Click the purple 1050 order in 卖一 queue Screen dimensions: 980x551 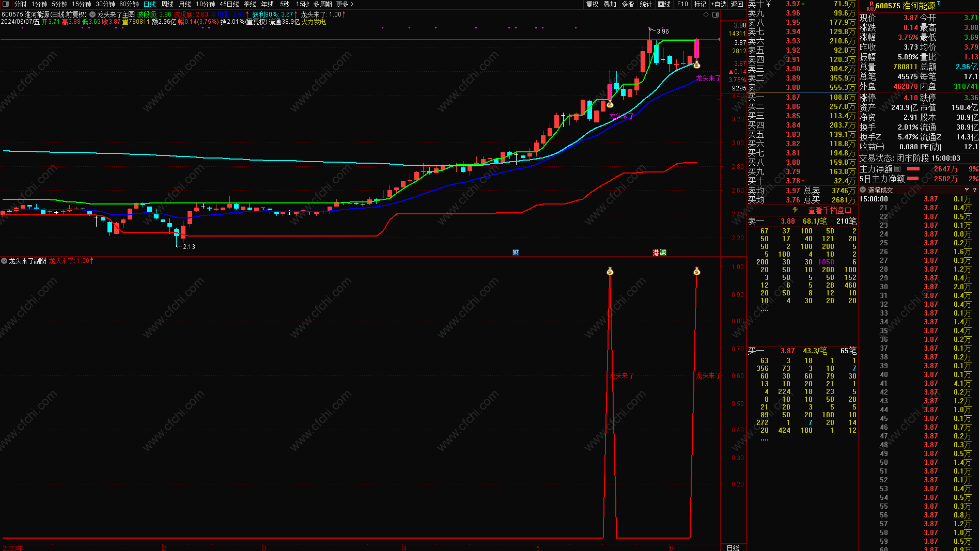click(826, 262)
